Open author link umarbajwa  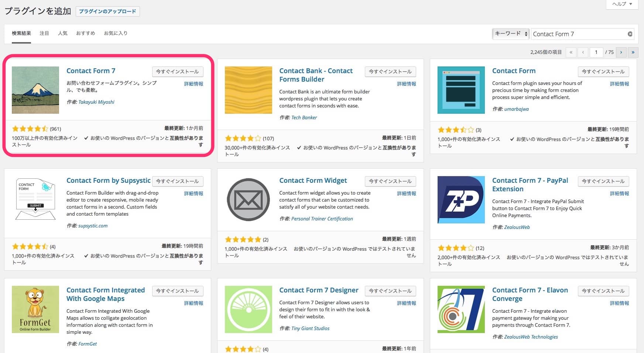pos(517,109)
